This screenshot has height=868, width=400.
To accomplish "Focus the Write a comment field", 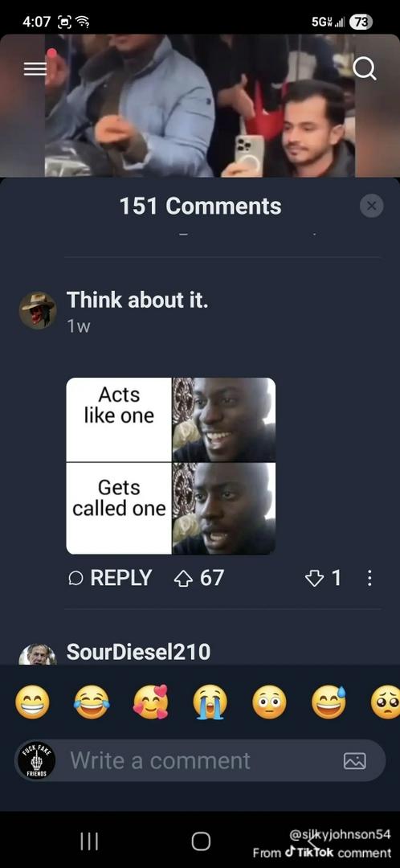I will (200, 760).
